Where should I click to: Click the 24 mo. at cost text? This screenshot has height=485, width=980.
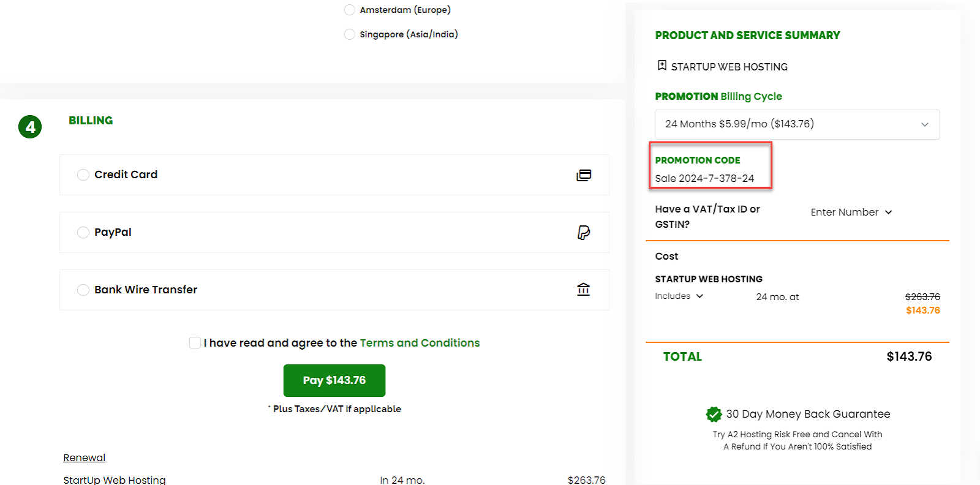point(777,297)
